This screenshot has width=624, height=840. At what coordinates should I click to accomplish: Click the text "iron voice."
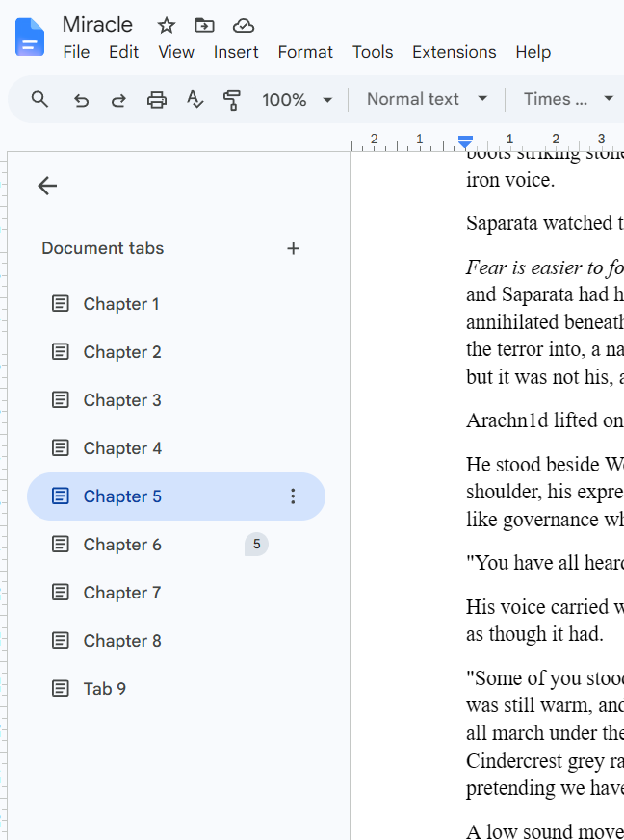tap(509, 180)
